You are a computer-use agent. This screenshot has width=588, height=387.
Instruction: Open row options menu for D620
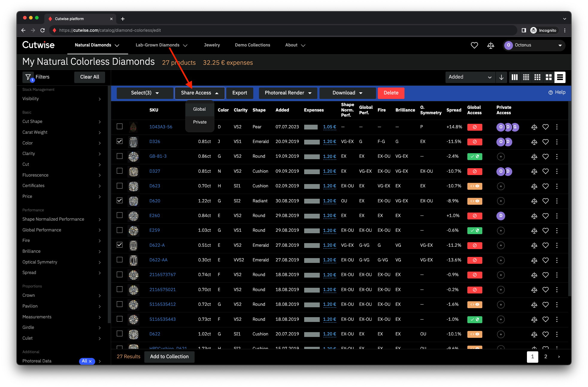coord(557,201)
